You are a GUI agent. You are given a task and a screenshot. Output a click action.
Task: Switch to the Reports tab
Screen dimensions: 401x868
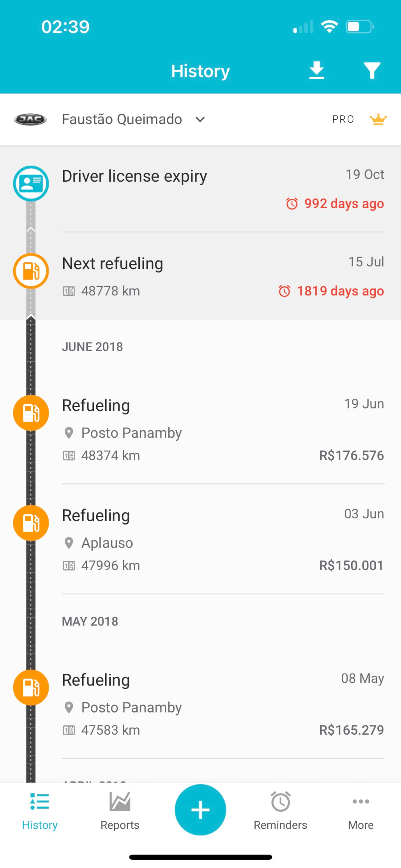[x=120, y=810]
